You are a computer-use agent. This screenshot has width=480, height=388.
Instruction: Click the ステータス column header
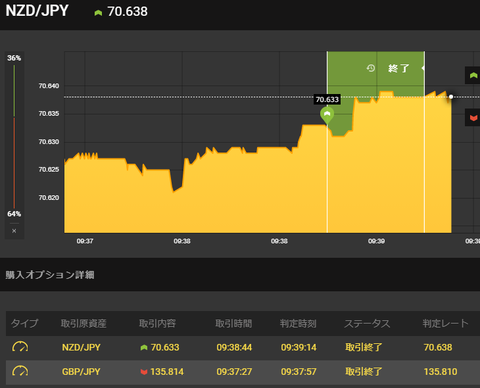pyautogui.click(x=367, y=323)
